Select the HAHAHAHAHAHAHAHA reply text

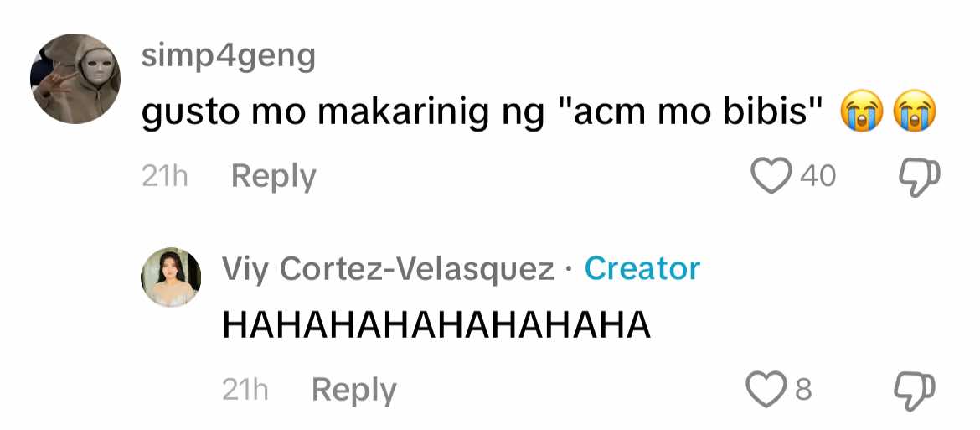click(437, 326)
